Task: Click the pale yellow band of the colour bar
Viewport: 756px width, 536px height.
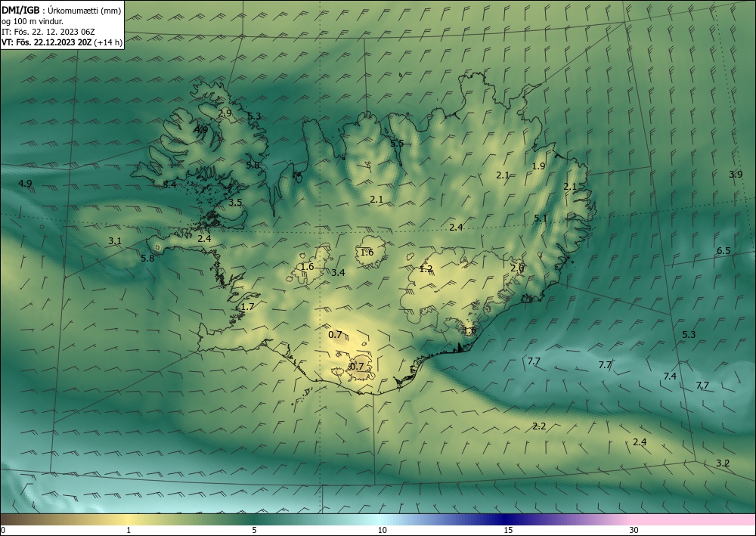Action: tap(129, 519)
